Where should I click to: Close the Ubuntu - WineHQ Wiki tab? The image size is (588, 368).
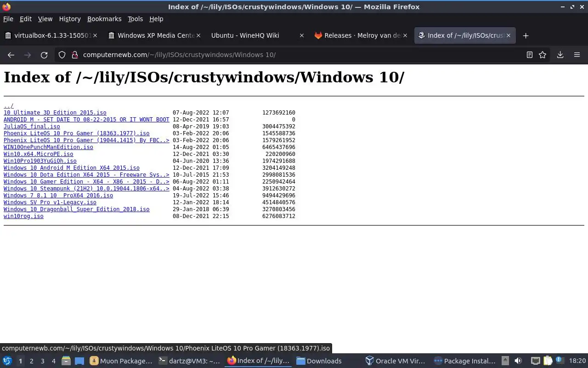301,35
